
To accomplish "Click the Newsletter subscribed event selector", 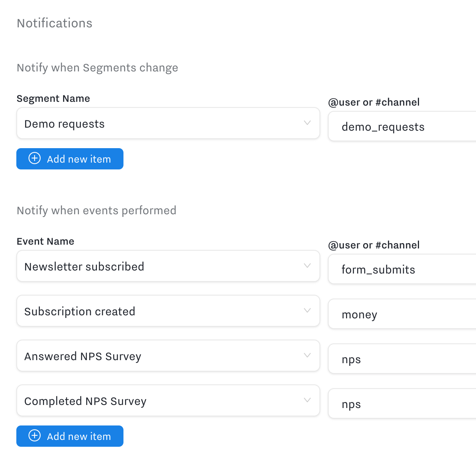I will coord(160,267).
